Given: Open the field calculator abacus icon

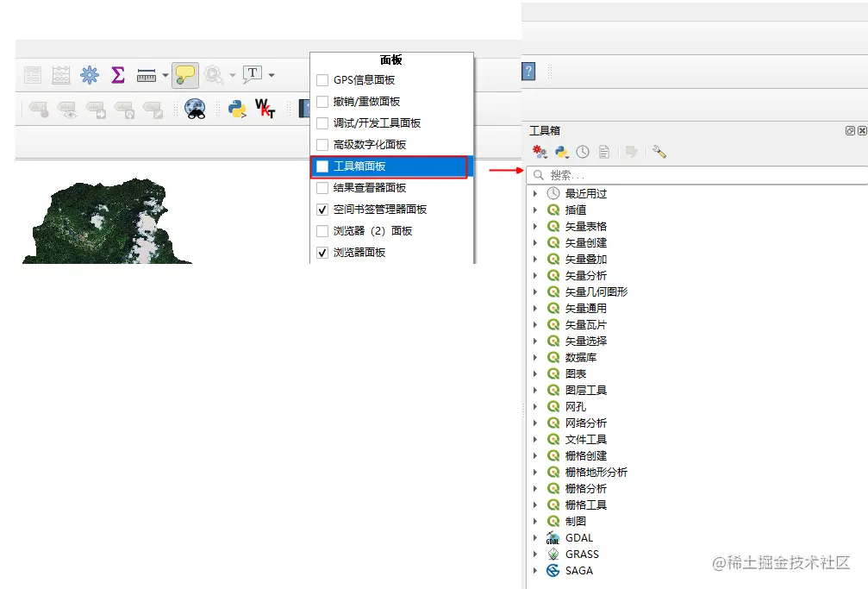Looking at the screenshot, I should click(x=61, y=75).
